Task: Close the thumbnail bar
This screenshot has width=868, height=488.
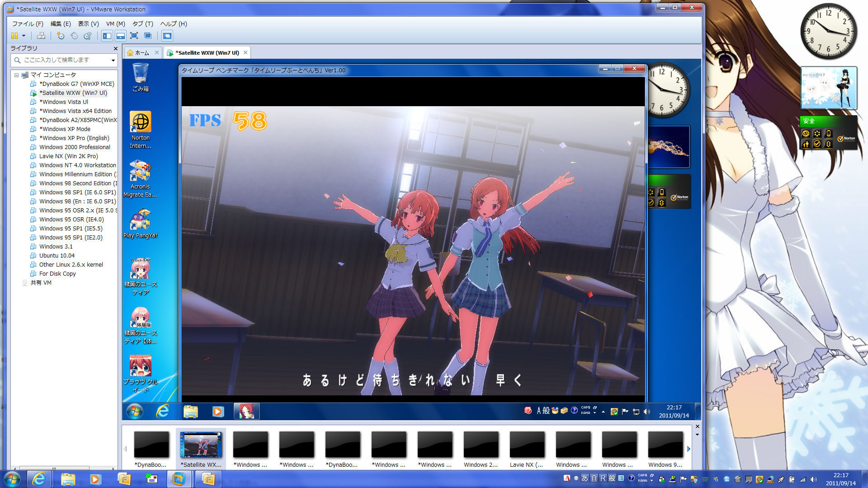Action: pyautogui.click(x=697, y=427)
